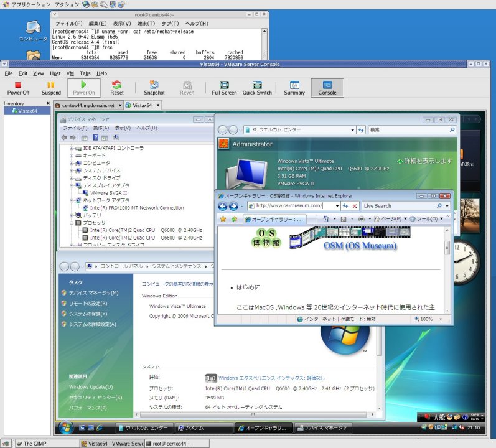Suspend the virtual machine
The height and width of the screenshot is (448, 496).
(51, 88)
